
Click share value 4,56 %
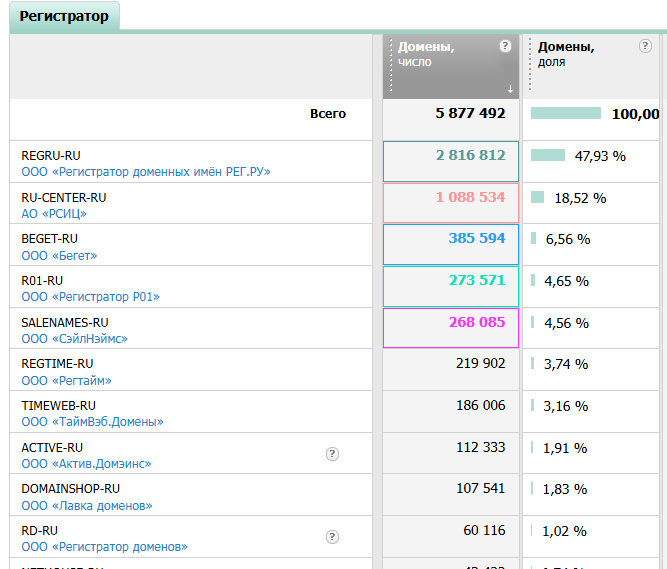click(567, 323)
